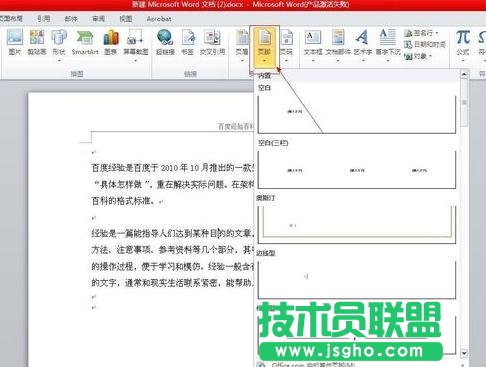The width and height of the screenshot is (486, 367).
Task: Click the highlighted 页脚 footer button
Action: click(265, 47)
